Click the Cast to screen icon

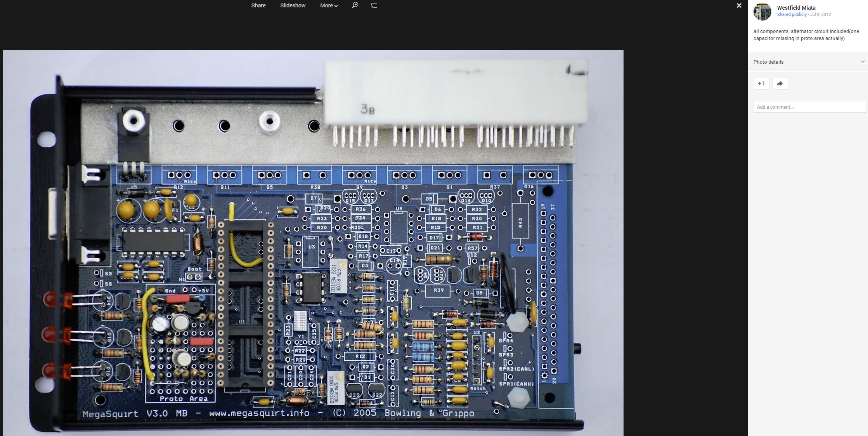coord(374,5)
